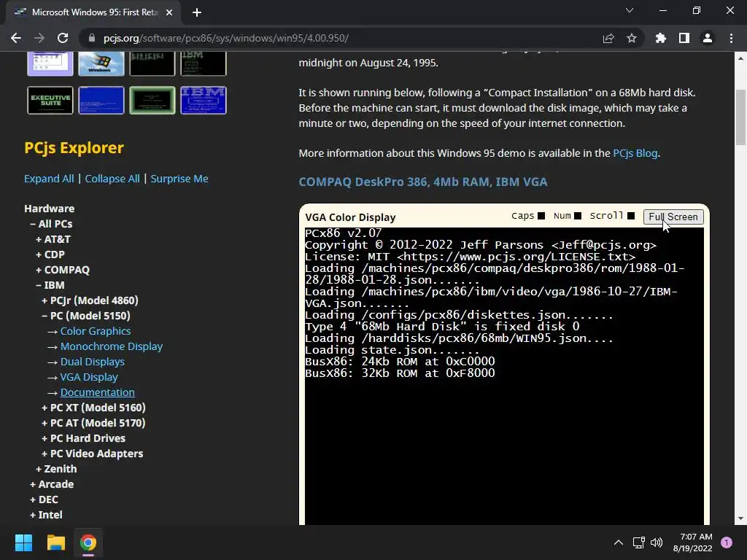Click the Chrome taskbar icon

pos(88,542)
